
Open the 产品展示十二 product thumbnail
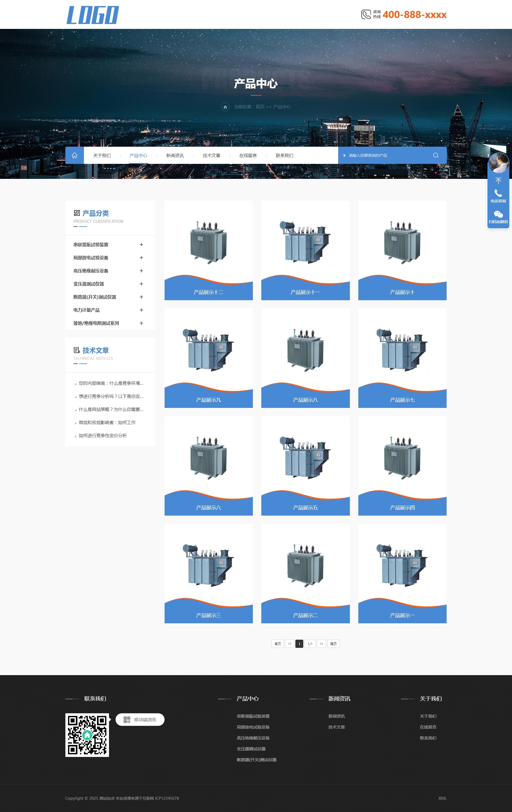pyautogui.click(x=208, y=243)
